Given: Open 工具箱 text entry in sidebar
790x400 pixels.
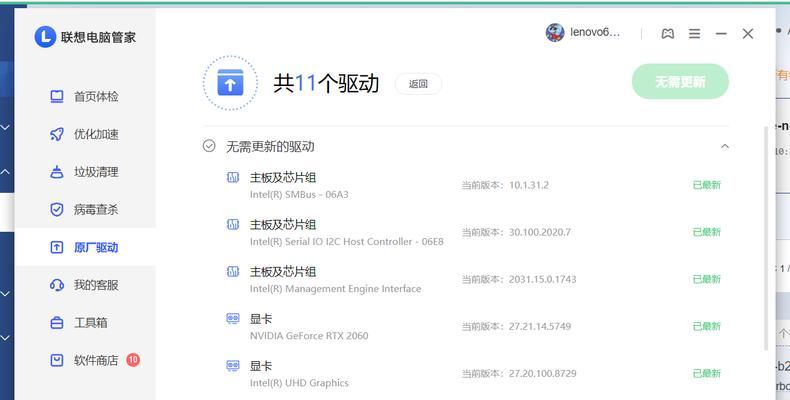Looking at the screenshot, I should (91, 323).
